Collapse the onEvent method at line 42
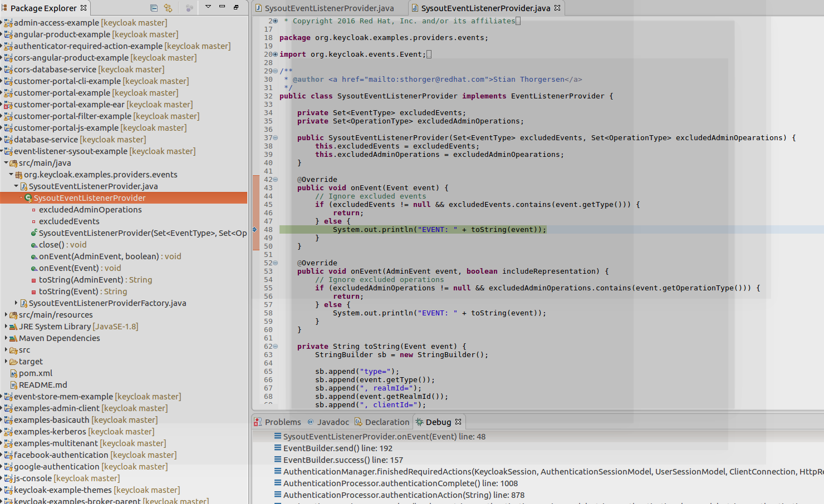 (276, 180)
